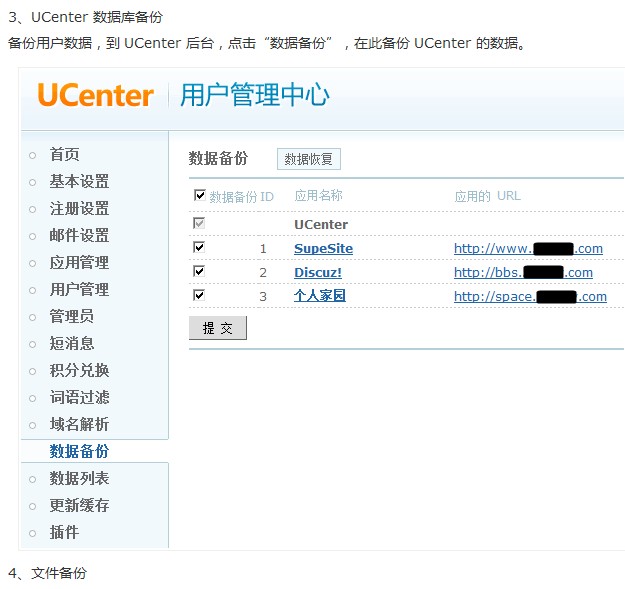Screen dimensions: 625x589
Task: Open 短消息 sidebar entry
Action: pyautogui.click(x=72, y=344)
